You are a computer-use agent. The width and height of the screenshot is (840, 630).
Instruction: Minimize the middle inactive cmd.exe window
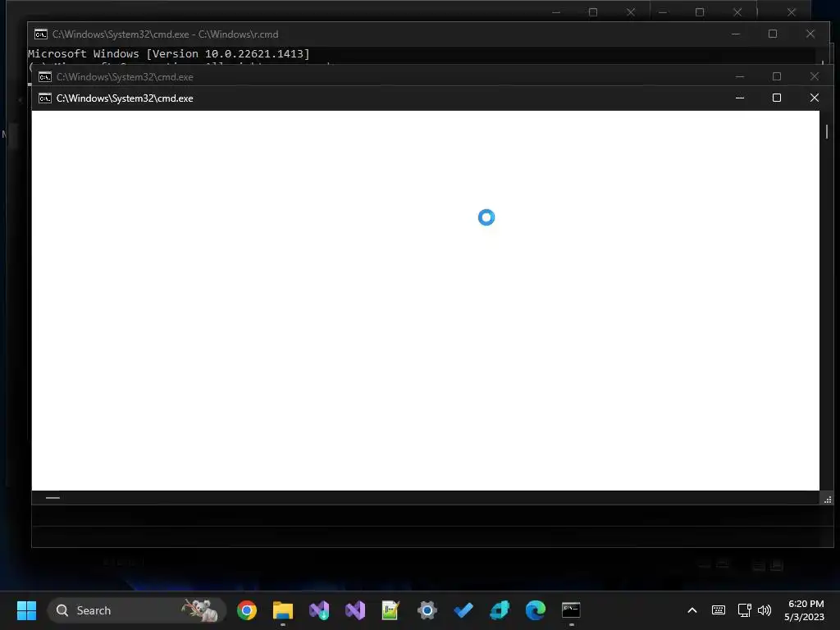tap(740, 76)
